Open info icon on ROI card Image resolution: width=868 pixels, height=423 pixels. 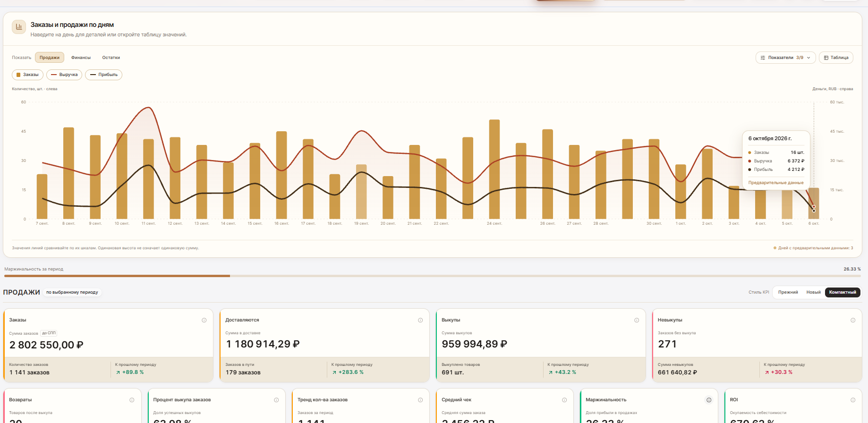point(853,400)
